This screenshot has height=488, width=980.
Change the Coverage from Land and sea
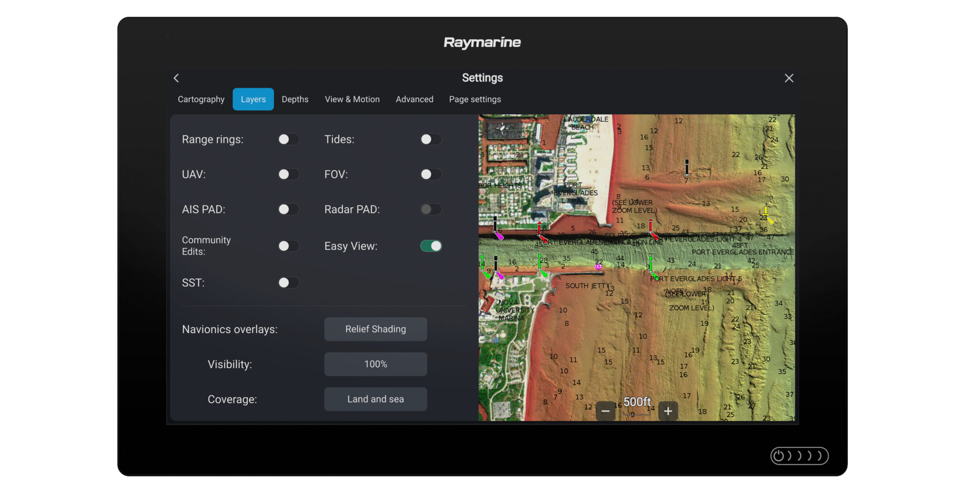click(x=375, y=399)
